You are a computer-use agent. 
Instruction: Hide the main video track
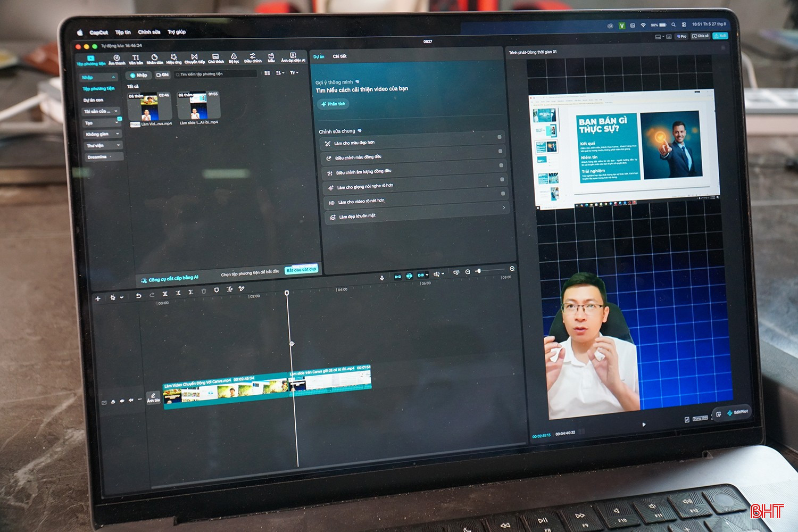click(122, 401)
